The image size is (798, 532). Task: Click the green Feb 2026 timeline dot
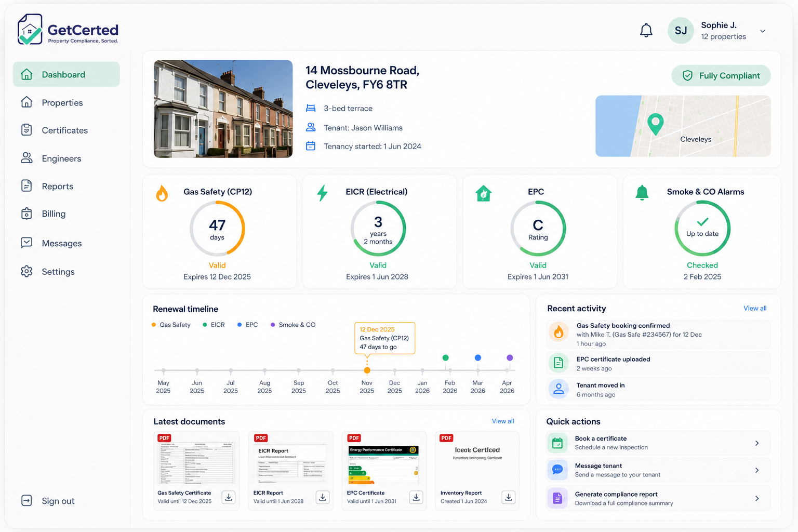pos(445,357)
